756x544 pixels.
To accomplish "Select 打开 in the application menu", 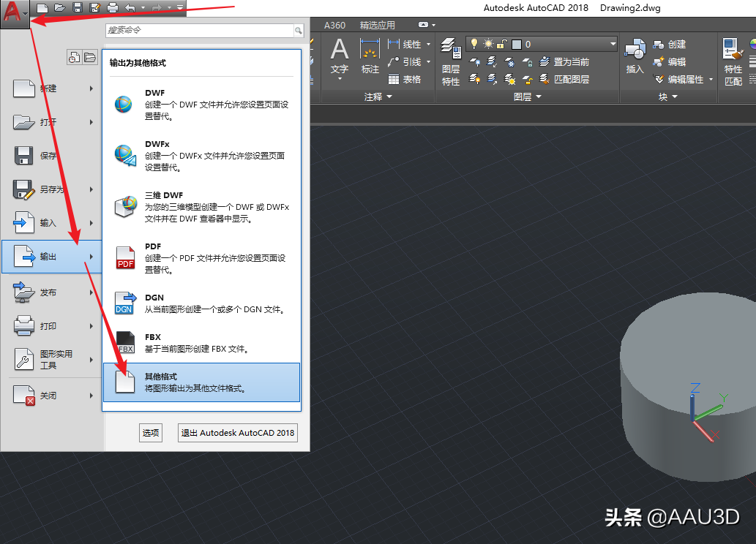I will 52,122.
